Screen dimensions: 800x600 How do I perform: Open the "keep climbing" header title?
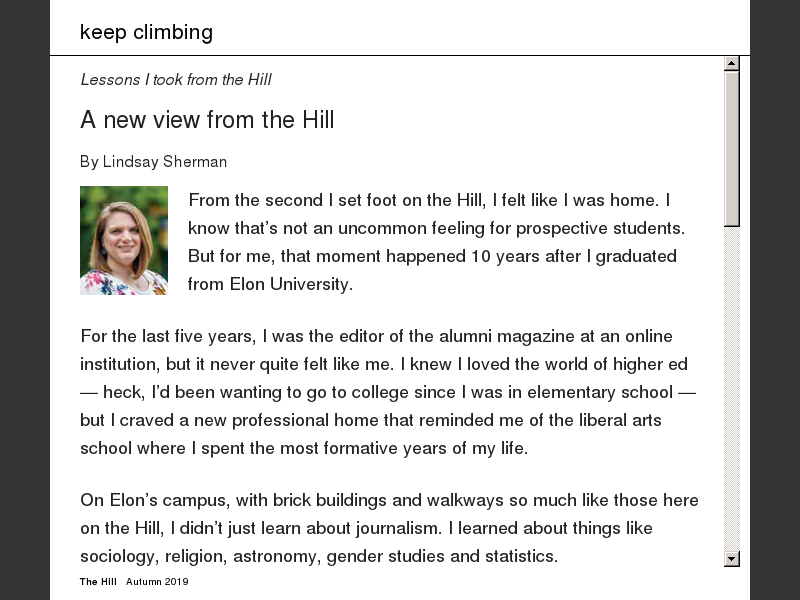(146, 32)
